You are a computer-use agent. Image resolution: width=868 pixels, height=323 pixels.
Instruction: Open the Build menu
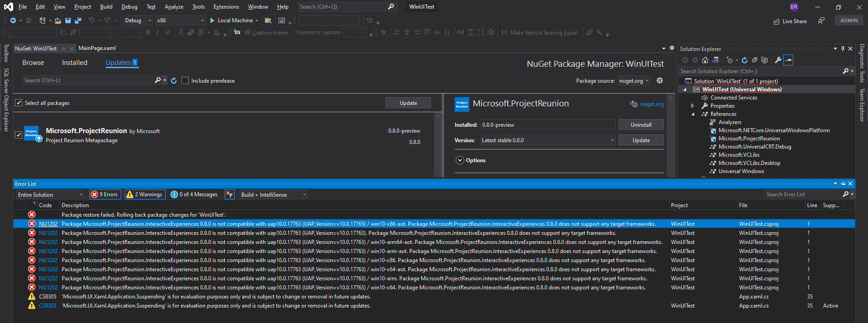[106, 7]
